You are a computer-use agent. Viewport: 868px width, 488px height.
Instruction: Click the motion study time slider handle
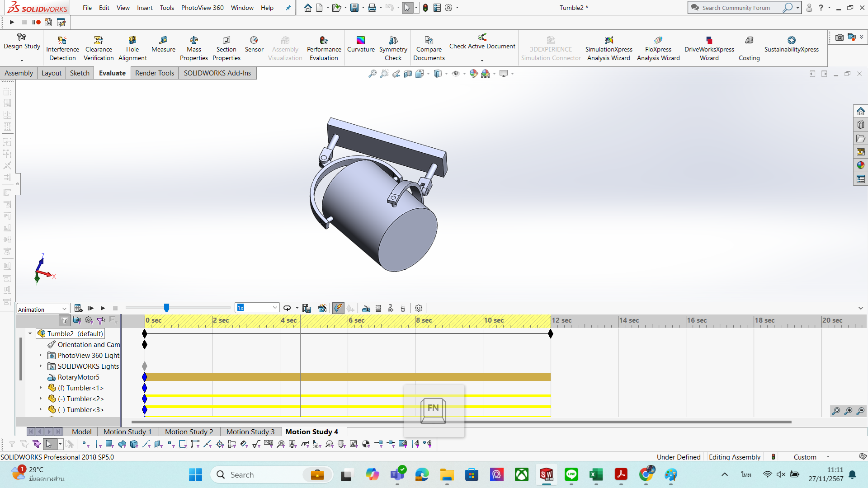coord(166,308)
